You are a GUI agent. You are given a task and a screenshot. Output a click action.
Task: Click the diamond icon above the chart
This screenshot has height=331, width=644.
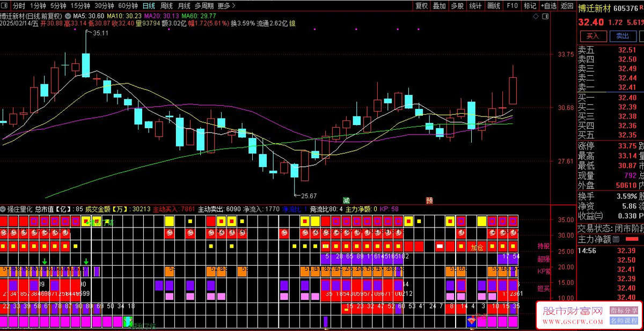tap(537, 17)
